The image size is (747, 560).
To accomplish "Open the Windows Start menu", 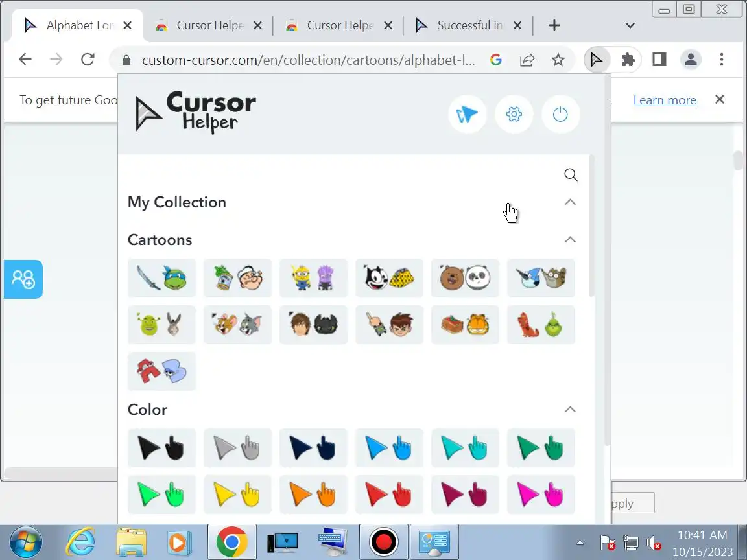I will pyautogui.click(x=26, y=542).
